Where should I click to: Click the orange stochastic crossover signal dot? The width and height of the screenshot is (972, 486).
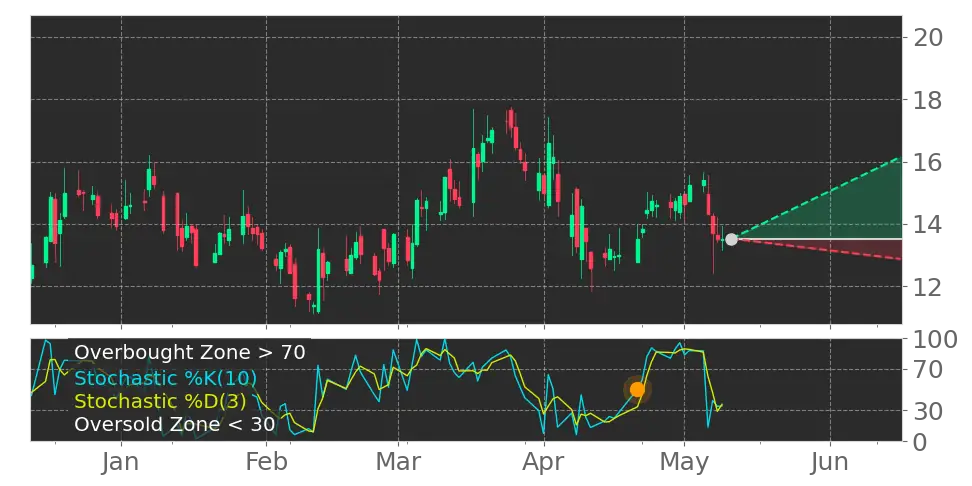(x=637, y=389)
